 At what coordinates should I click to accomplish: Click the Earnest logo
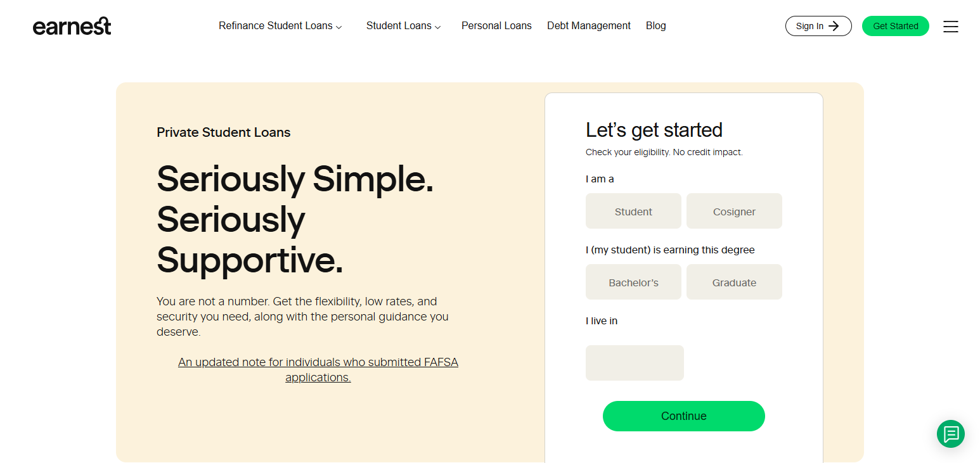(x=72, y=26)
